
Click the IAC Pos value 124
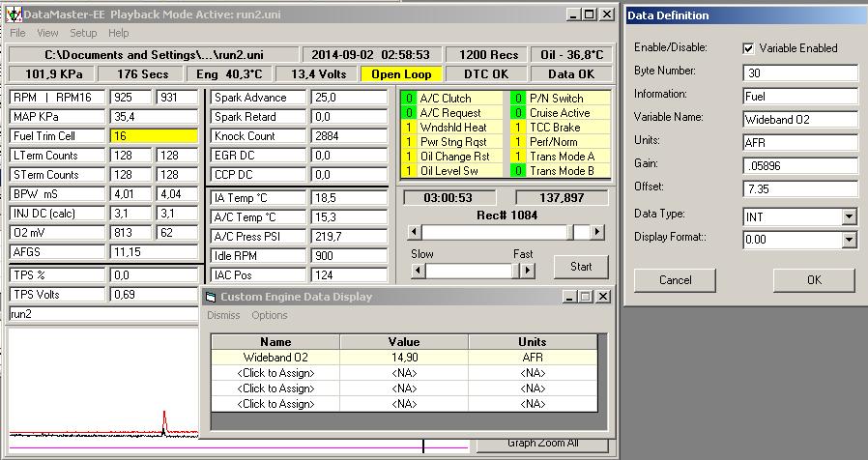click(x=349, y=275)
